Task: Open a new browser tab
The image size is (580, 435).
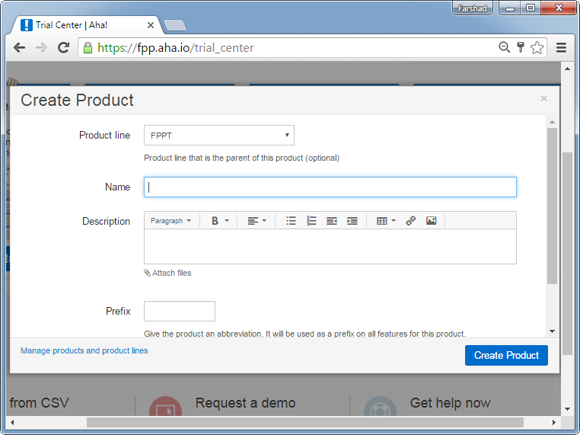Action: click(x=175, y=25)
